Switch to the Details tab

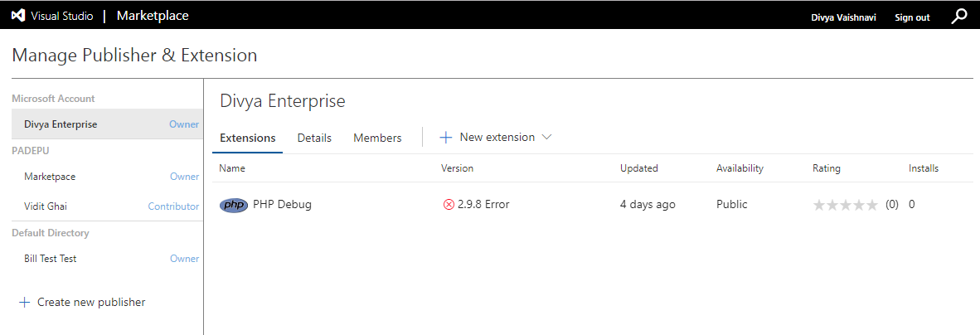(314, 138)
